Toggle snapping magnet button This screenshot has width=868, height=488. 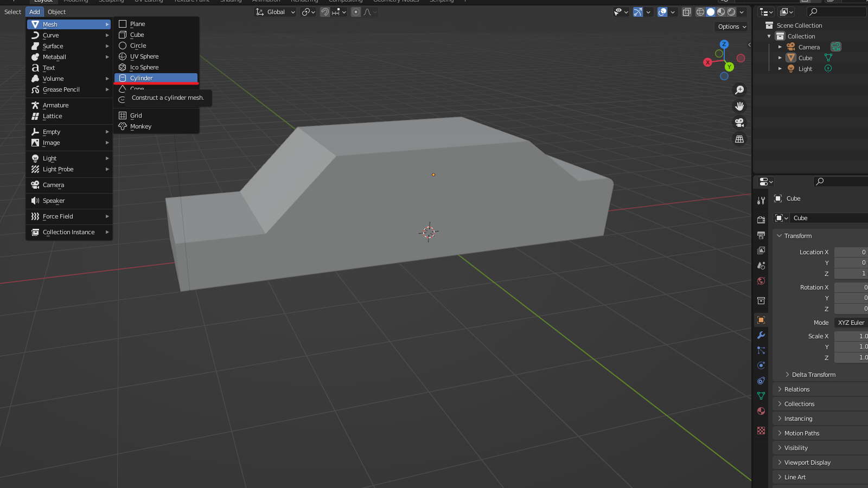pos(325,12)
